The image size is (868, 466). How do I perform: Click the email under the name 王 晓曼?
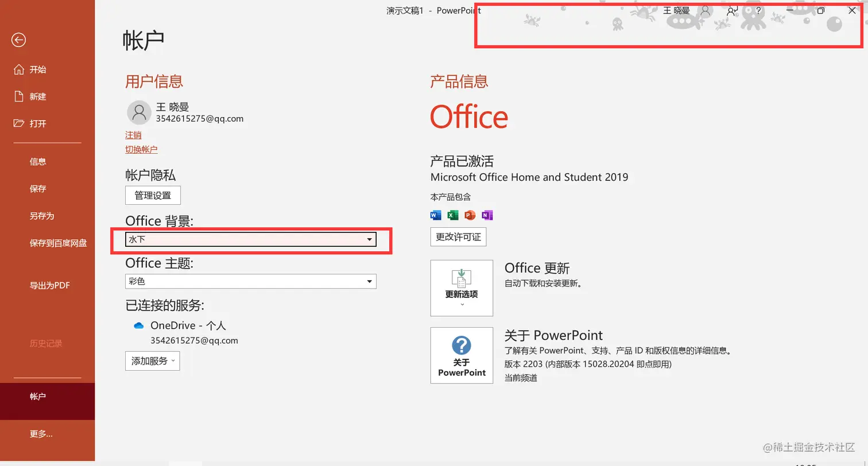pyautogui.click(x=200, y=119)
